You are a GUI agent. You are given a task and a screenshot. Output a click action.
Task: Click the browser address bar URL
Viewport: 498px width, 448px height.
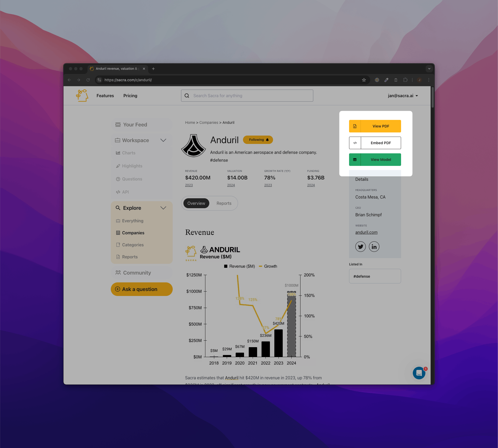[x=128, y=80]
